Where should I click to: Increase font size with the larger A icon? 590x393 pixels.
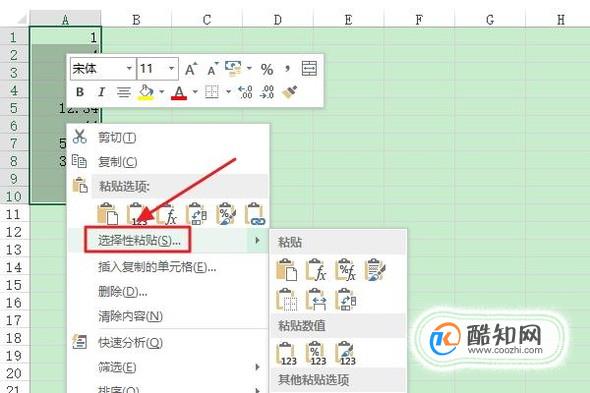point(191,69)
